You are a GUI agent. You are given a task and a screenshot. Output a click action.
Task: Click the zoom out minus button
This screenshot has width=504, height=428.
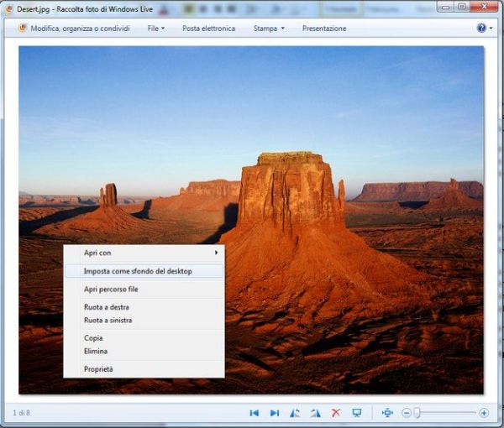407,413
